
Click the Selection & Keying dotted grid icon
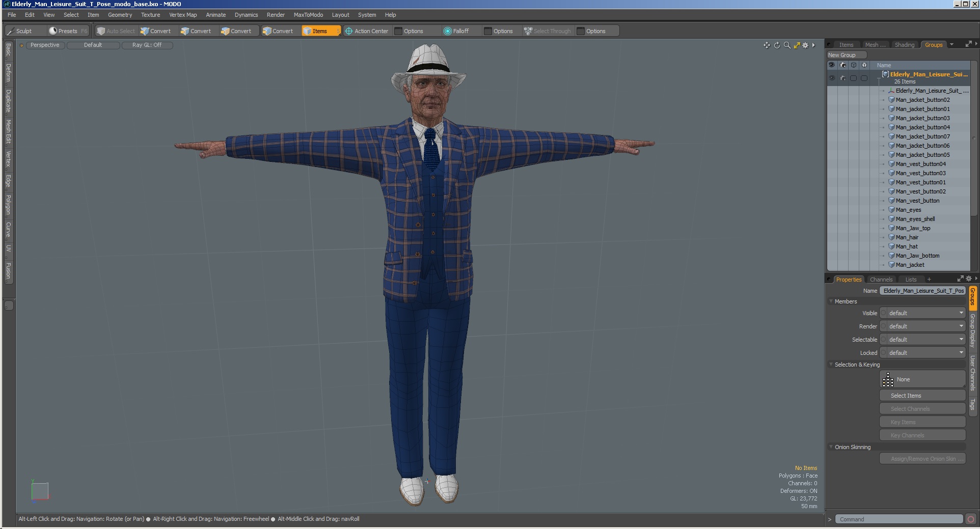click(x=888, y=379)
